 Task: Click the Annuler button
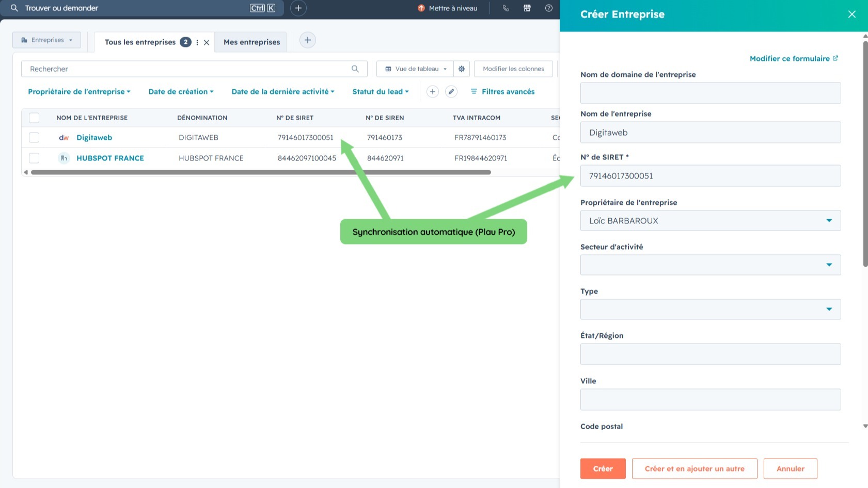791,469
